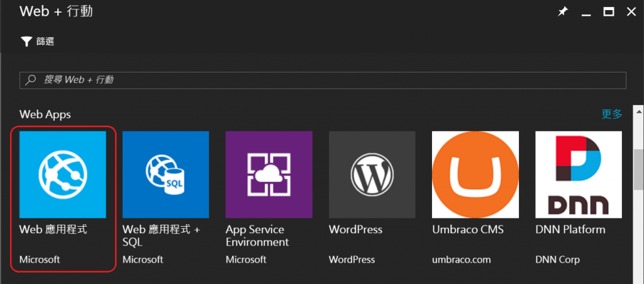Click the 篩選 filter button
The height and width of the screenshot is (284, 644).
pos(37,42)
